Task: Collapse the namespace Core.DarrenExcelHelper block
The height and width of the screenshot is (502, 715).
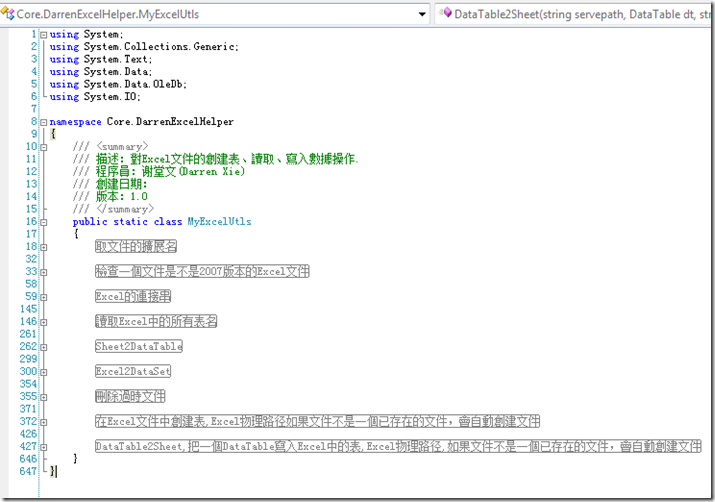Action: (x=44, y=122)
